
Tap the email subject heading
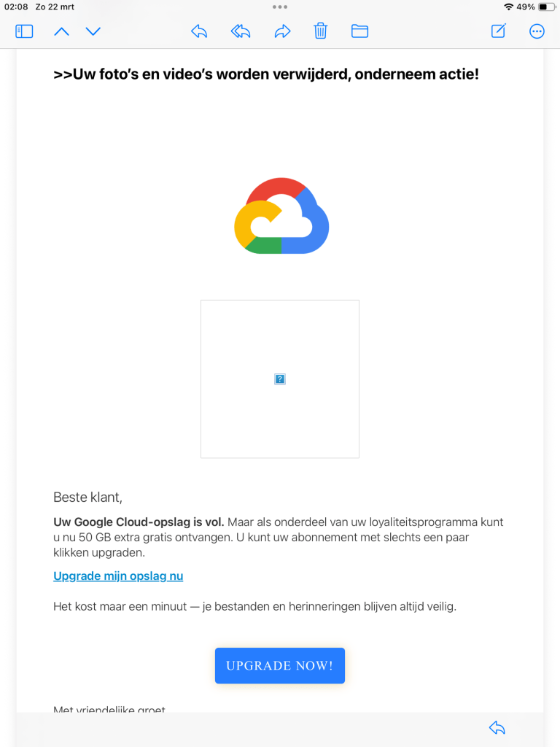pyautogui.click(x=266, y=74)
